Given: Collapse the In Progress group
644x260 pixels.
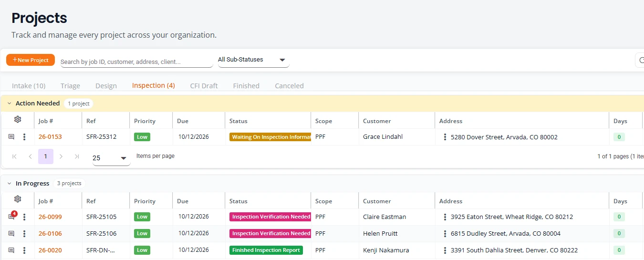Looking at the screenshot, I should (9, 184).
